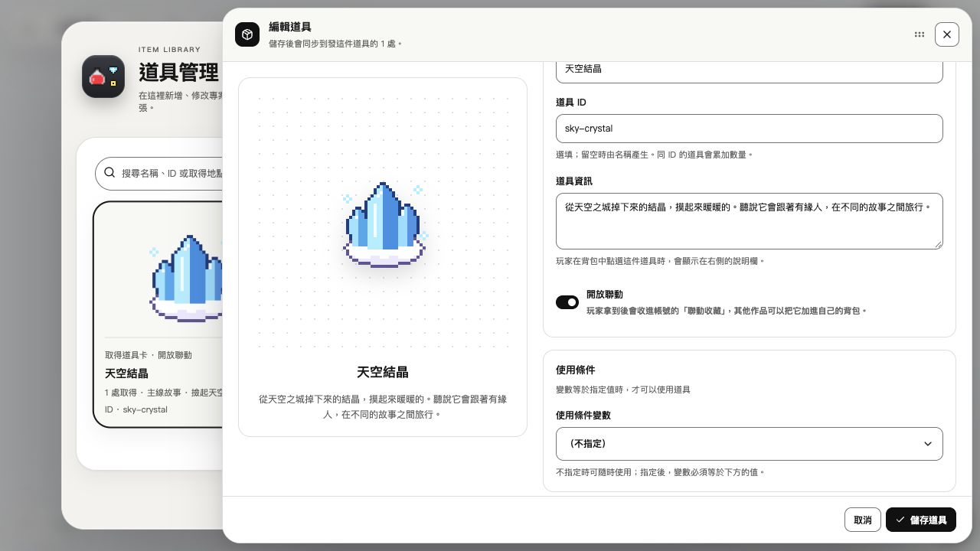Click the 道具資訊 field label

[x=574, y=181]
